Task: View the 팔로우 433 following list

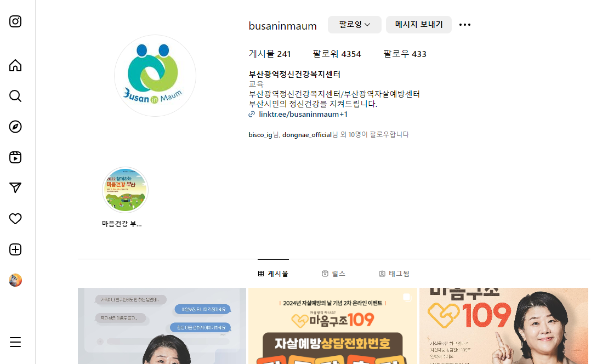Action: coord(405,54)
